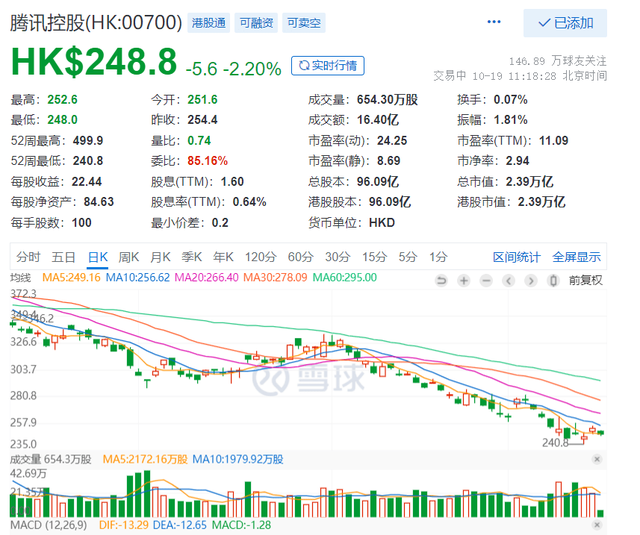Click the stock title 腾讯控股(HK:00700)
Image resolution: width=640 pixels, height=535 pixels.
click(96, 23)
